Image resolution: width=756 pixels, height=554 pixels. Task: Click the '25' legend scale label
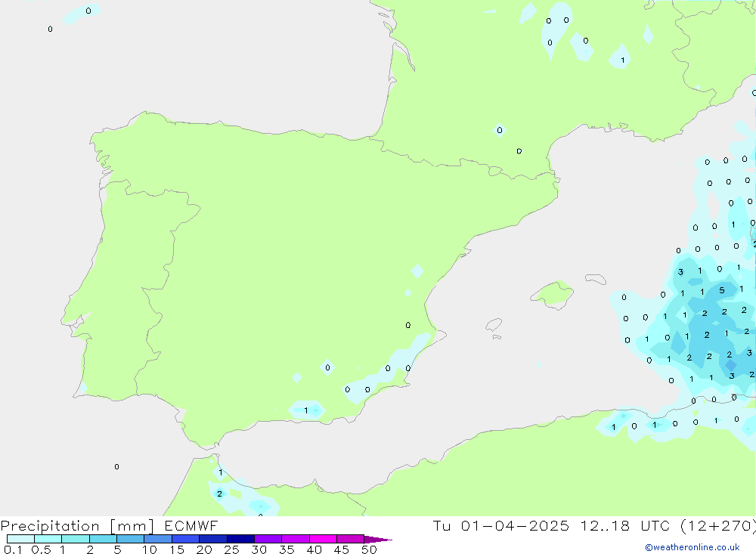point(231,549)
